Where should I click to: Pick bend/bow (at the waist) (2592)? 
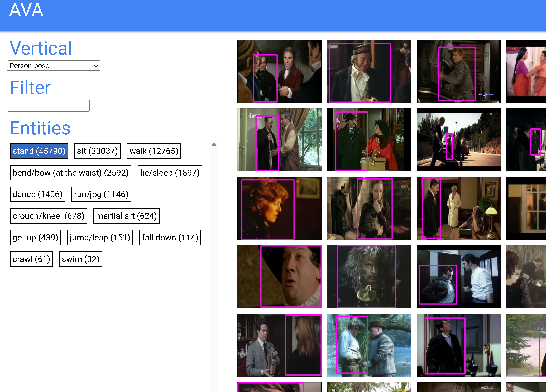[71, 173]
